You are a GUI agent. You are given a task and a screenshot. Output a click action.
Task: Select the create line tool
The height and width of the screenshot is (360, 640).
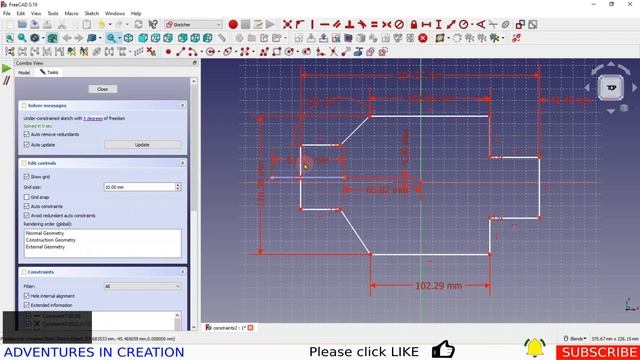pos(180,52)
